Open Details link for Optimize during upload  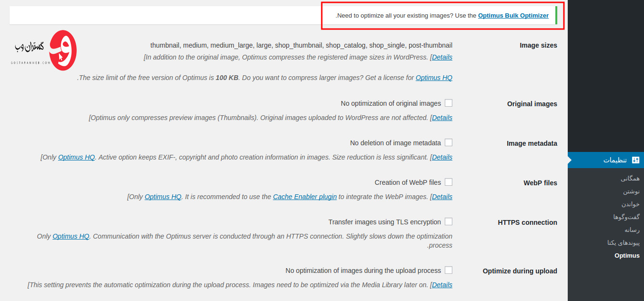(x=442, y=285)
